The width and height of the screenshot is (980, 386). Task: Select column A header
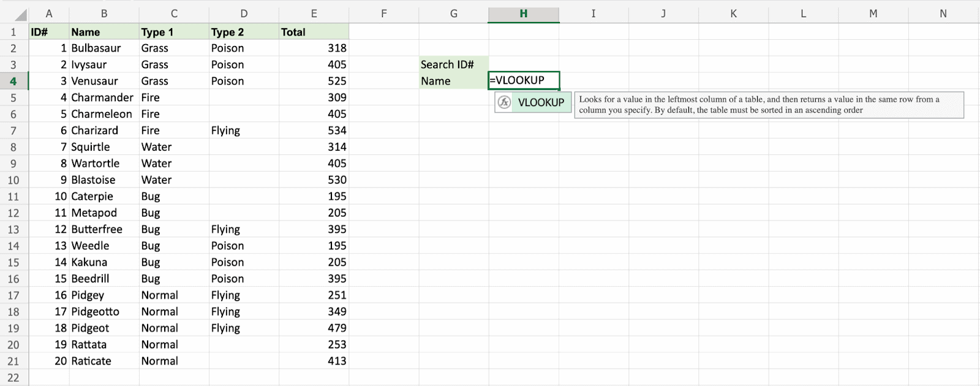pos(49,13)
